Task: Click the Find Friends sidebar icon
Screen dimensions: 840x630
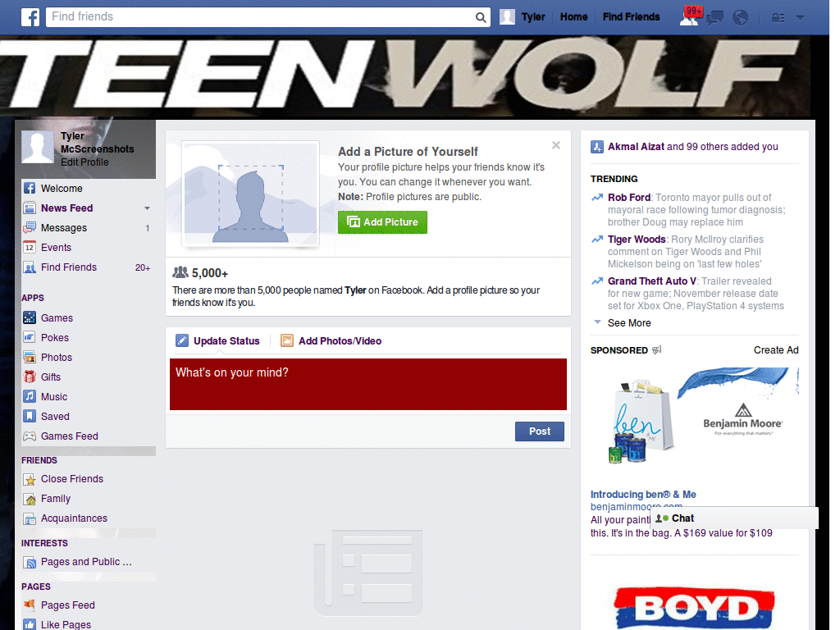Action: (30, 267)
